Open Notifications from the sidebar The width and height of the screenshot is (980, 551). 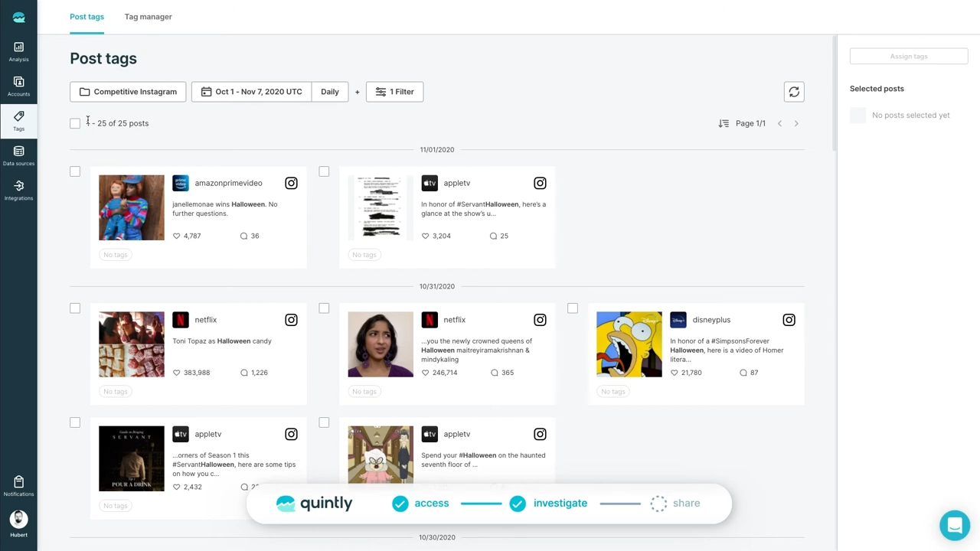(x=18, y=487)
